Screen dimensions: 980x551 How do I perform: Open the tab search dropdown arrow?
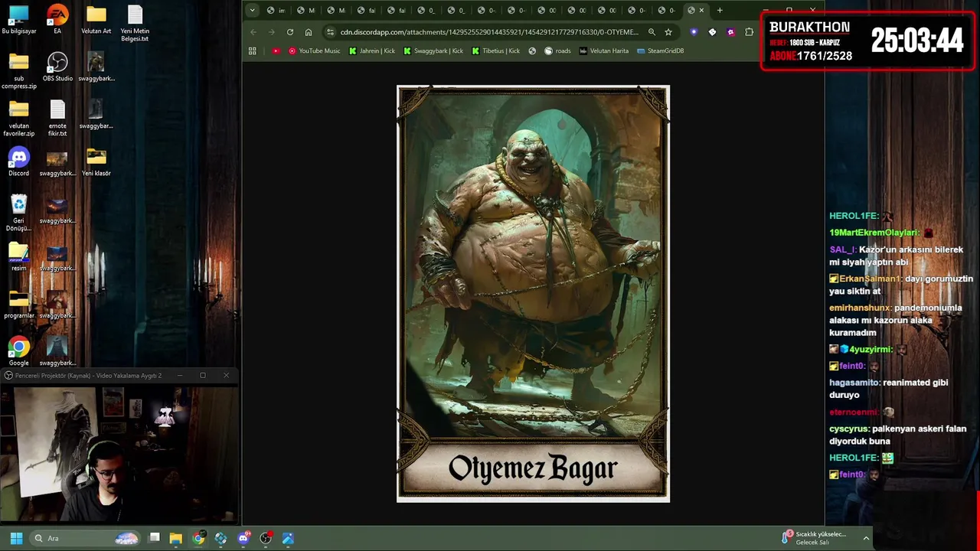253,10
